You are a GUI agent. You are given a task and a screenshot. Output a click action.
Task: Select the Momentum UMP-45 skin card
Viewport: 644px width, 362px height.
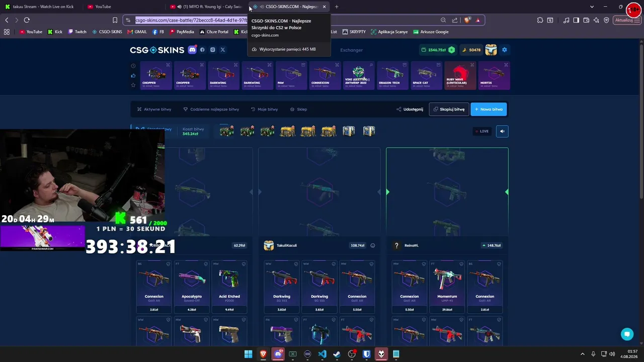447,287
